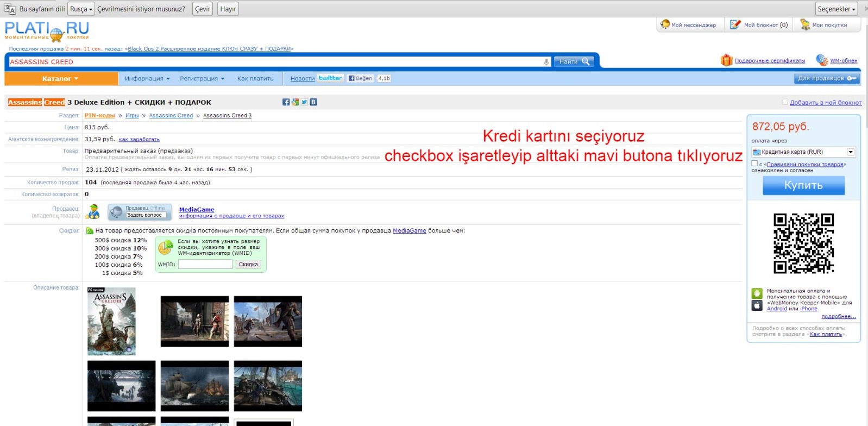Click the gift box certificates icon

[726, 60]
